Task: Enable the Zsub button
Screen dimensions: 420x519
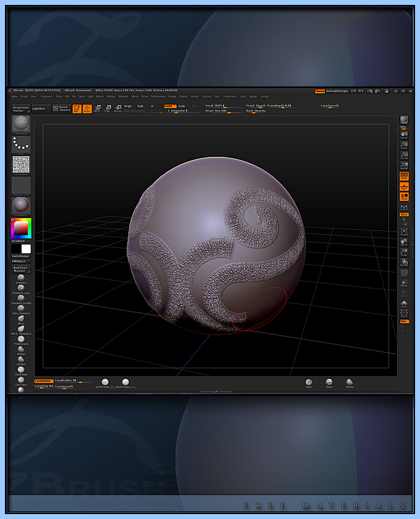Action: (x=182, y=106)
